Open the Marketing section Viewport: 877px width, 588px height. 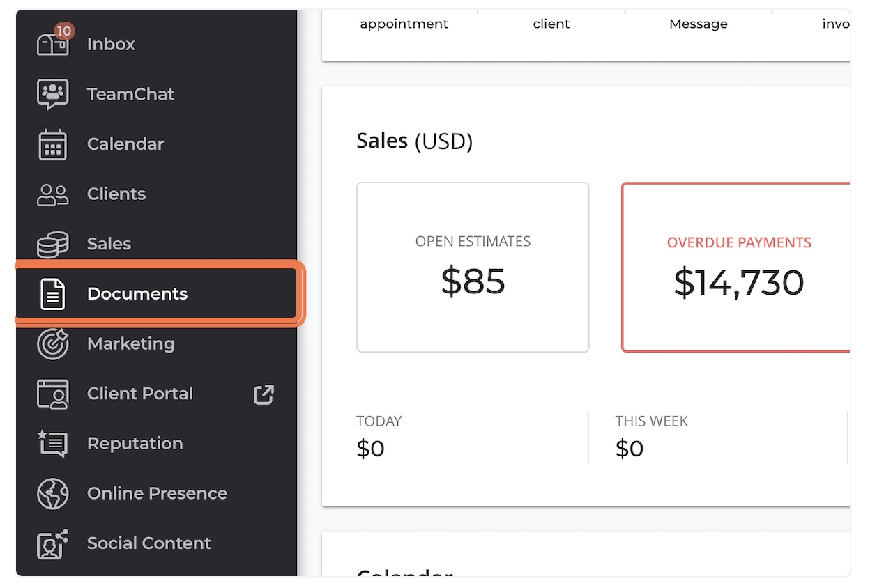pyautogui.click(x=130, y=343)
